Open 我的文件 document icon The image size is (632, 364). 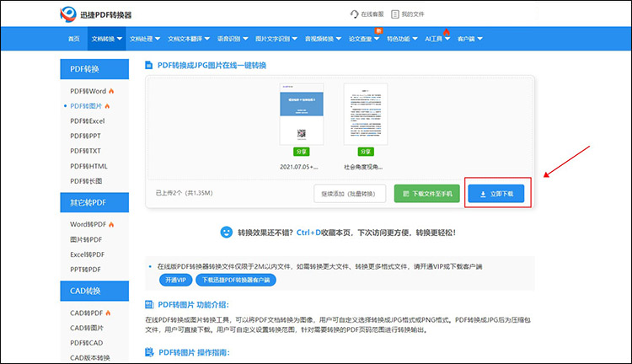[x=395, y=14]
